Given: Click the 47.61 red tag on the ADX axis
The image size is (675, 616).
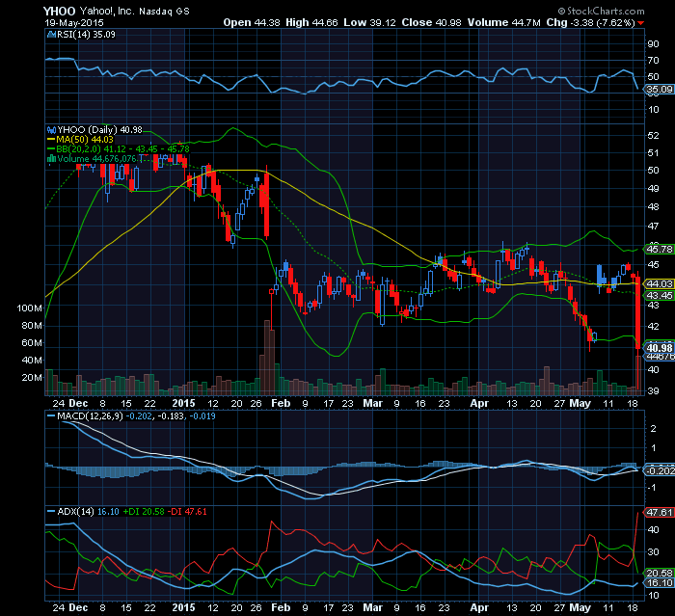Looking at the screenshot, I should (x=659, y=512).
